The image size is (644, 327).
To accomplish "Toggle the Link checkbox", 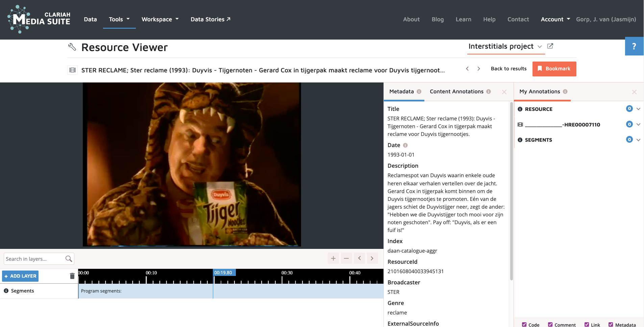I will click(587, 325).
